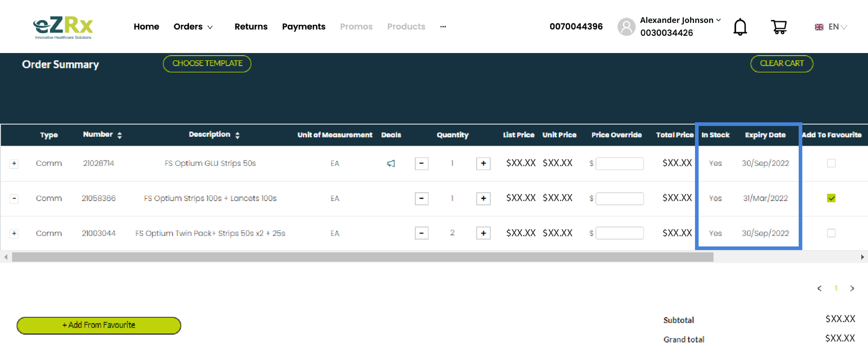Decrease quantity of Strips 100s + Lancets 100s
Viewport: 868px width, 354px height.
[421, 198]
